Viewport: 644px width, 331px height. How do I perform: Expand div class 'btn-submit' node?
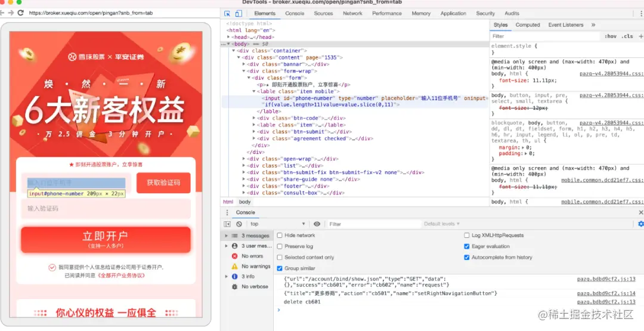(254, 132)
